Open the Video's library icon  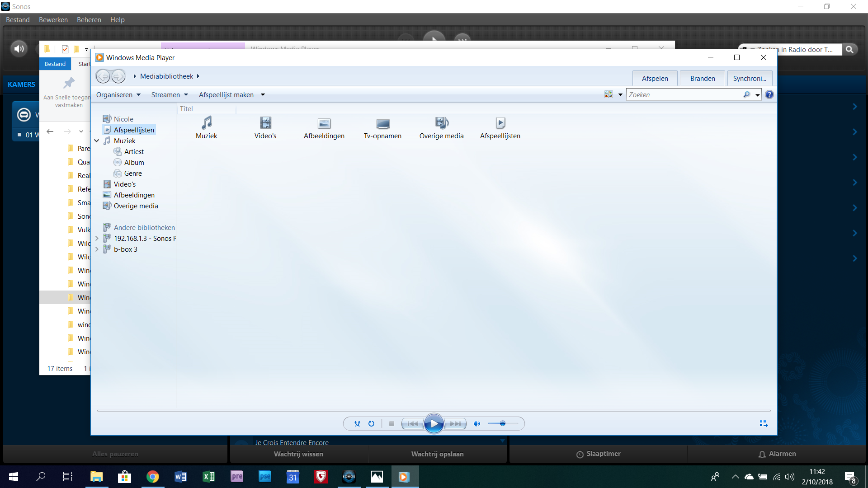265,123
